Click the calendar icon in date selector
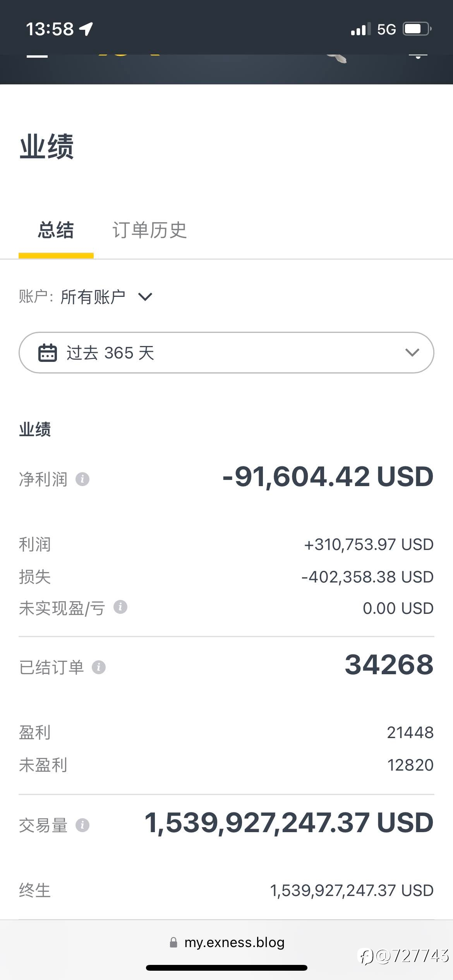This screenshot has height=980, width=453. (48, 353)
